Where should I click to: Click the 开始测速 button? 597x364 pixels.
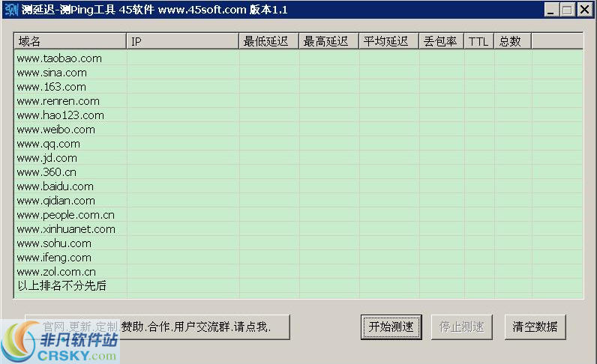pos(391,327)
